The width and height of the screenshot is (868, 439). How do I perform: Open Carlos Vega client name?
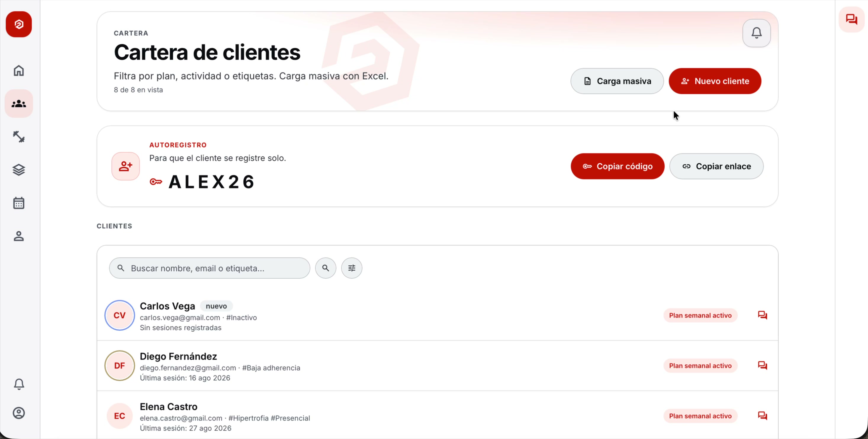point(168,306)
